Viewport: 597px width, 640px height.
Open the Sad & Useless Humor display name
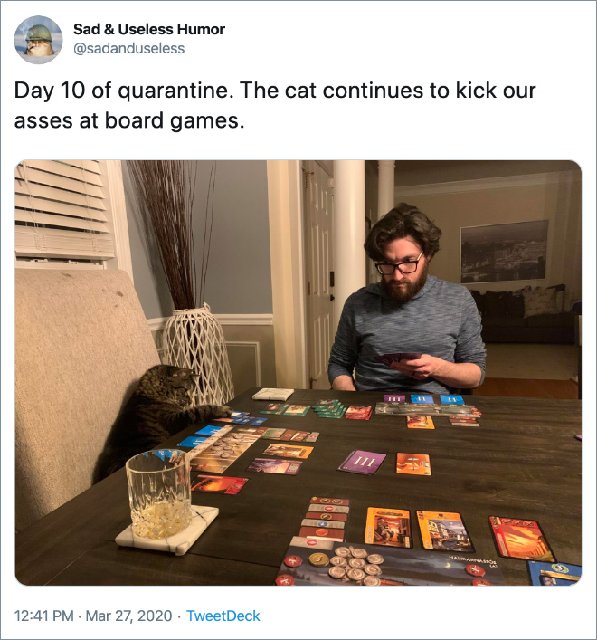click(149, 29)
